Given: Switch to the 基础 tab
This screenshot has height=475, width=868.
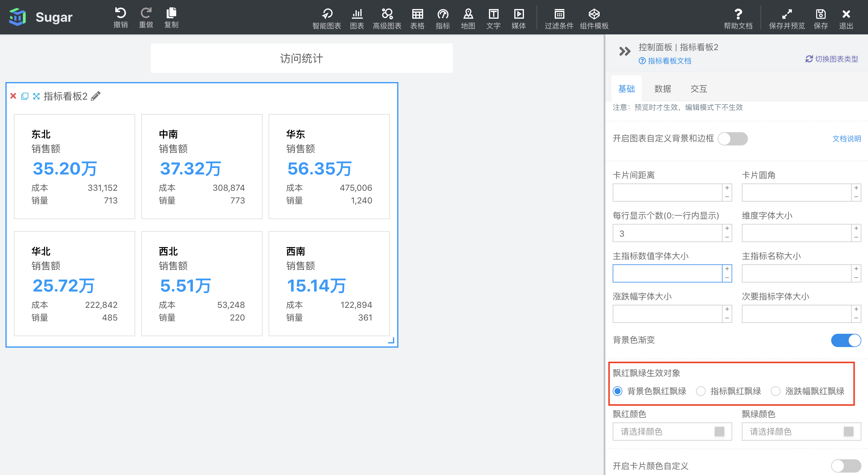Looking at the screenshot, I should coord(626,89).
